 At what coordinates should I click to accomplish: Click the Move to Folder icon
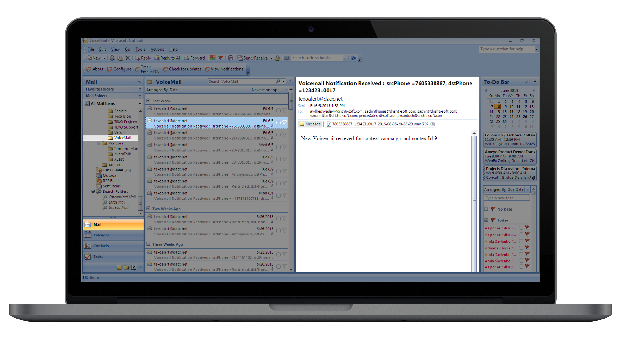tap(120, 58)
